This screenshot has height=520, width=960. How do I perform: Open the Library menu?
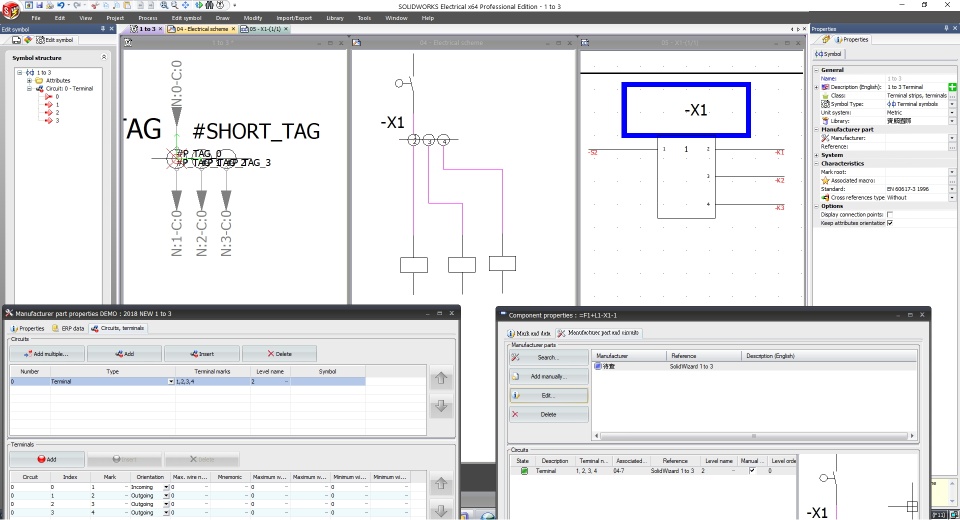tap(335, 18)
